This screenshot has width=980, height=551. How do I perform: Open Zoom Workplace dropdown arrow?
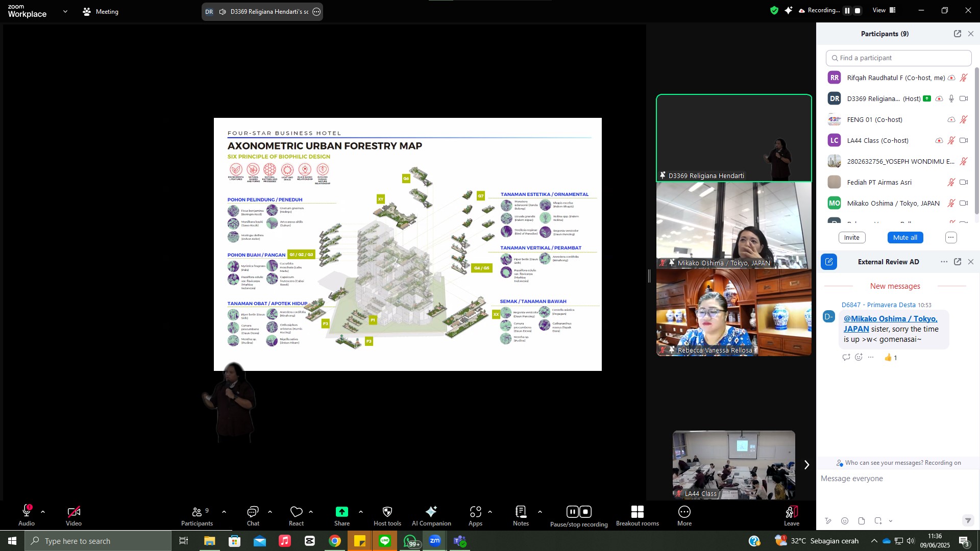point(65,11)
